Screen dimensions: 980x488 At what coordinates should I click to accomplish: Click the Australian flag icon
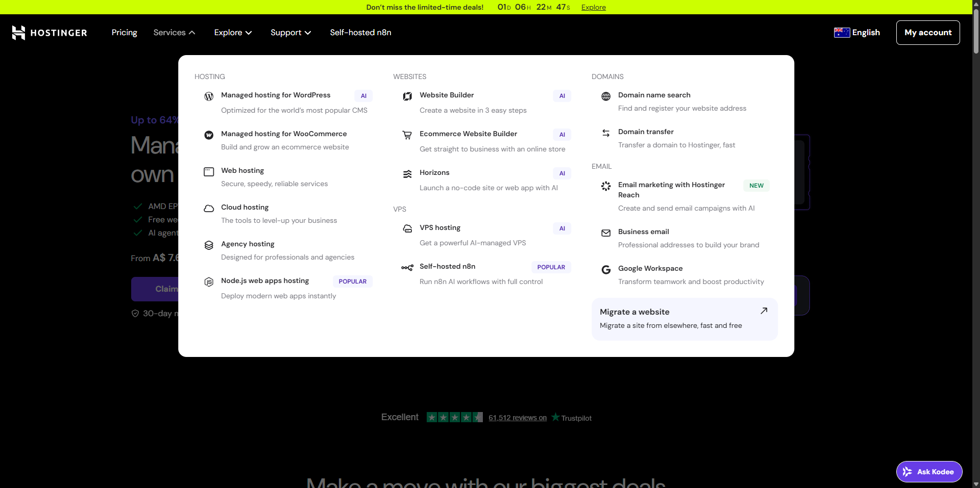[842, 33]
